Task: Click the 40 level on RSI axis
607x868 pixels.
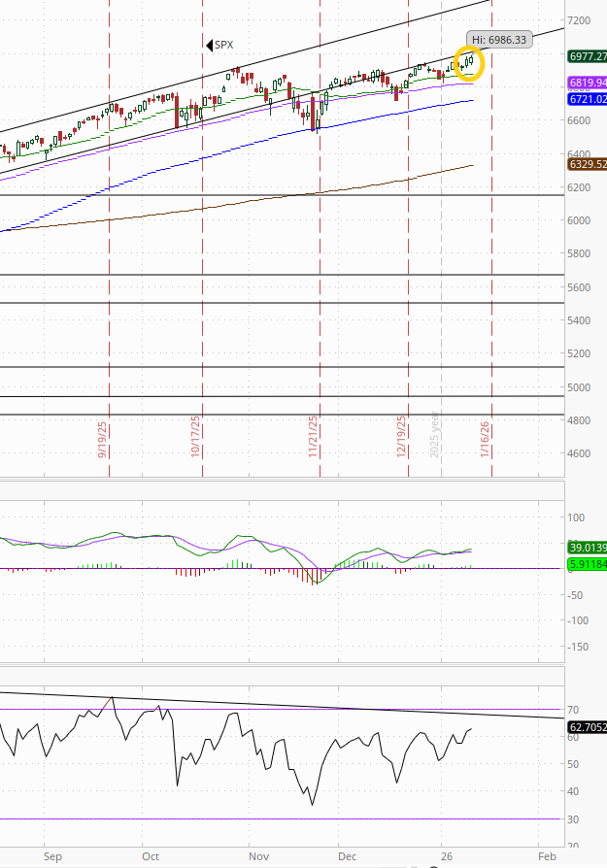Action: (573, 791)
